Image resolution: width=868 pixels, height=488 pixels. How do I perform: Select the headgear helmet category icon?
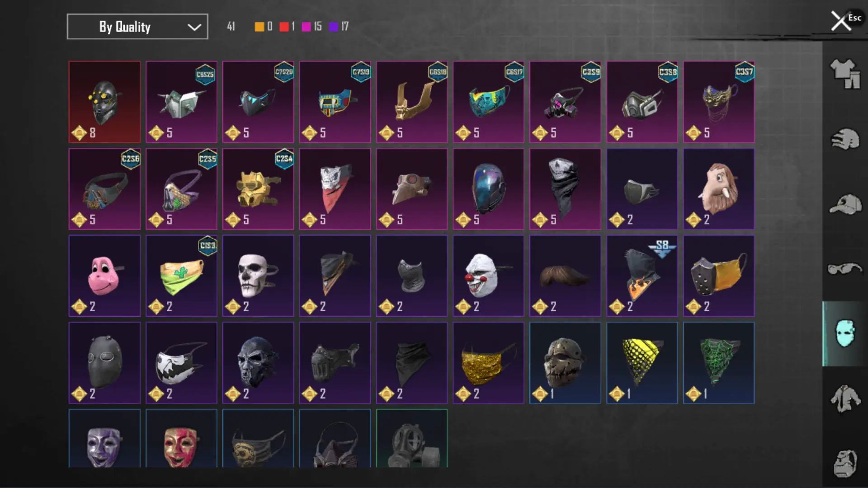845,139
